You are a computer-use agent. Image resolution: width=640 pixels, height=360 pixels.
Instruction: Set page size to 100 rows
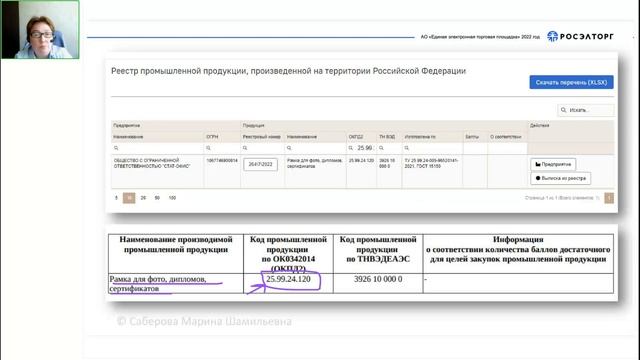pyautogui.click(x=172, y=198)
